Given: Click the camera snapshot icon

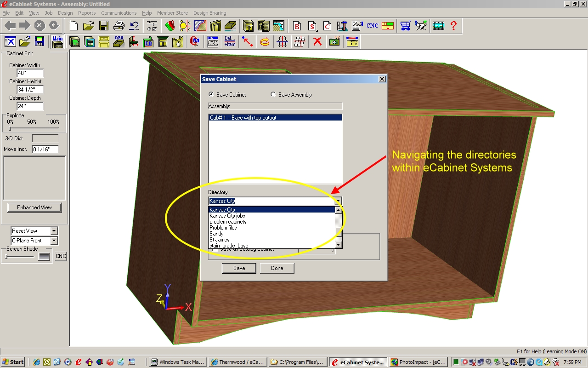Looking at the screenshot, I should (334, 42).
